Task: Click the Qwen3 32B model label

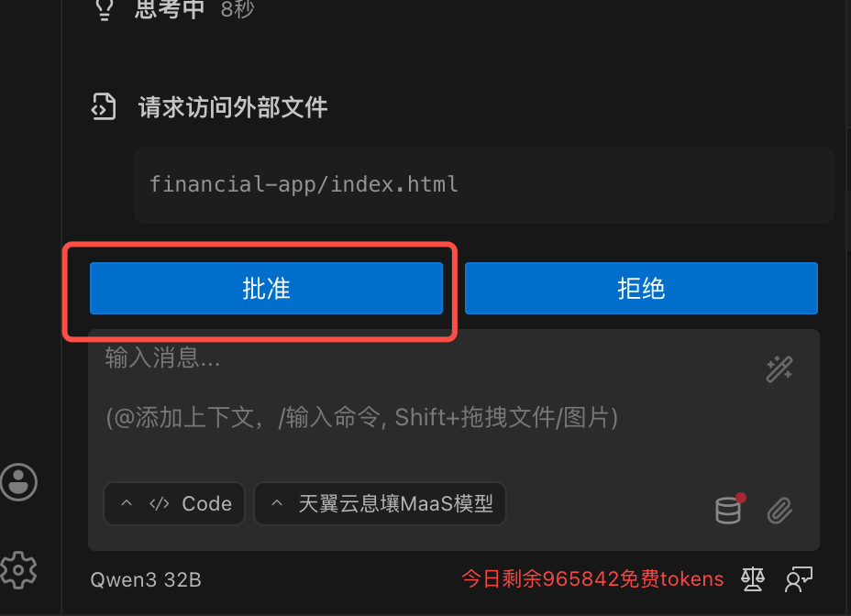Action: [146, 579]
